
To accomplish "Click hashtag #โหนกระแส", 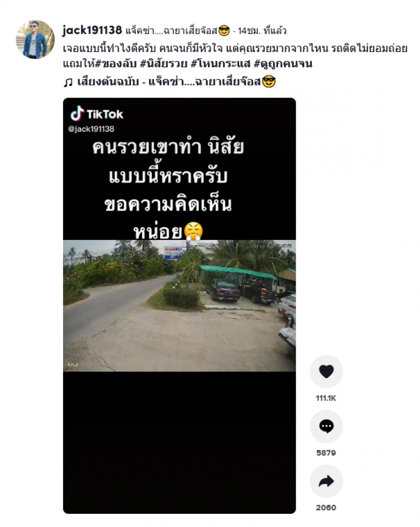I will click(x=220, y=64).
